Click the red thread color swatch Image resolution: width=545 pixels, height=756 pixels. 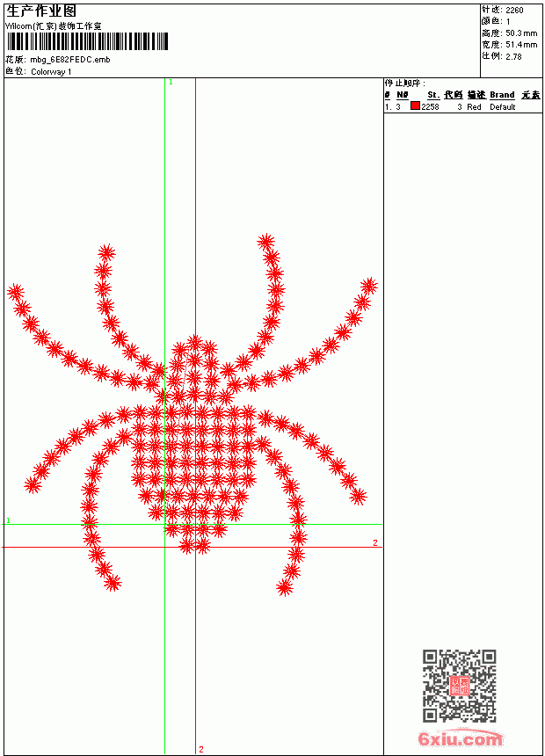(415, 105)
